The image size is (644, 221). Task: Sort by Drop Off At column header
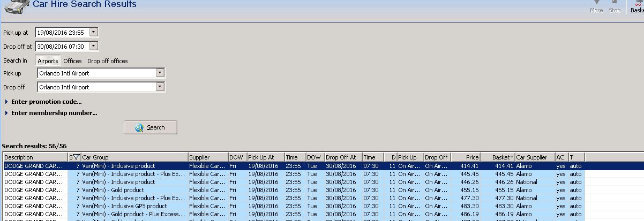(x=343, y=157)
